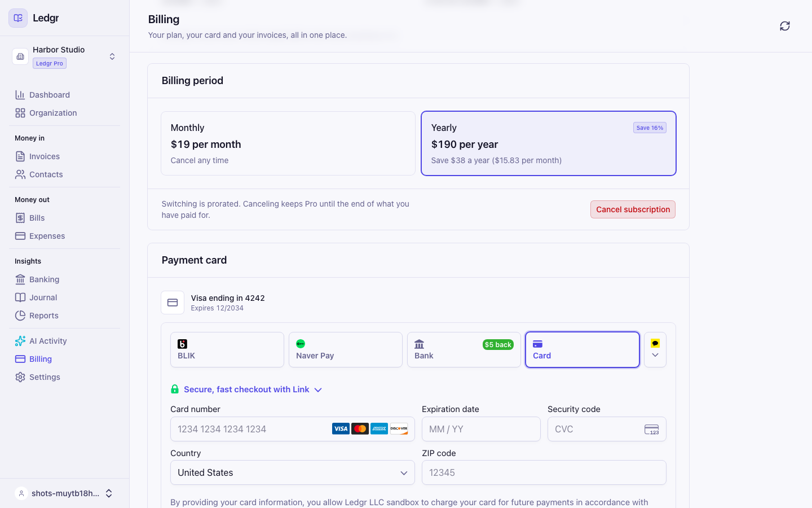
Task: Click the Cancel subscription button
Action: click(633, 209)
